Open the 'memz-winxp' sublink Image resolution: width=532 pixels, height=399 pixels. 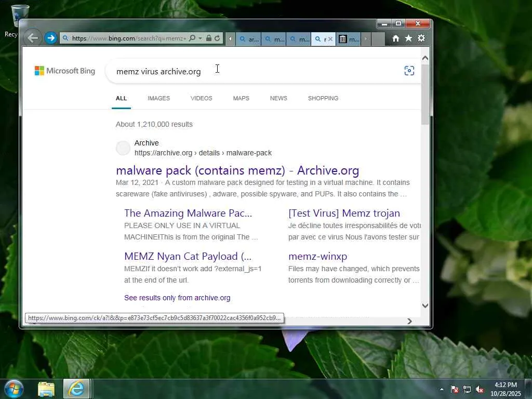317,256
